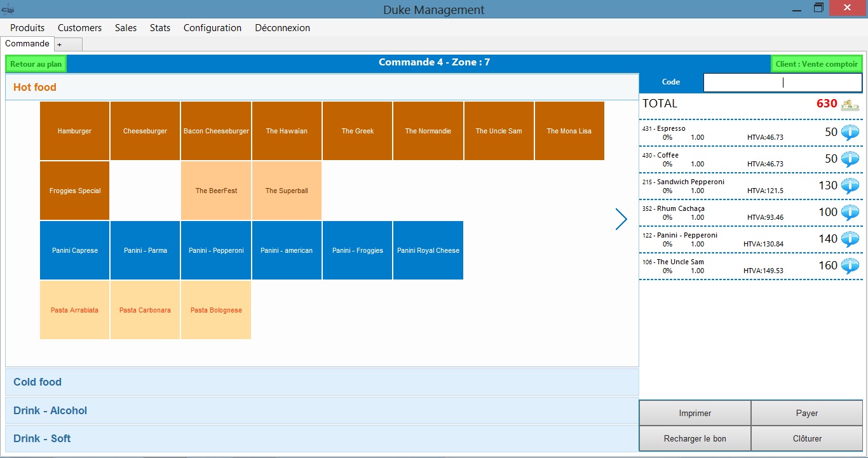Click Retour au plan button
Screen dimensions: 868x458
click(x=36, y=64)
